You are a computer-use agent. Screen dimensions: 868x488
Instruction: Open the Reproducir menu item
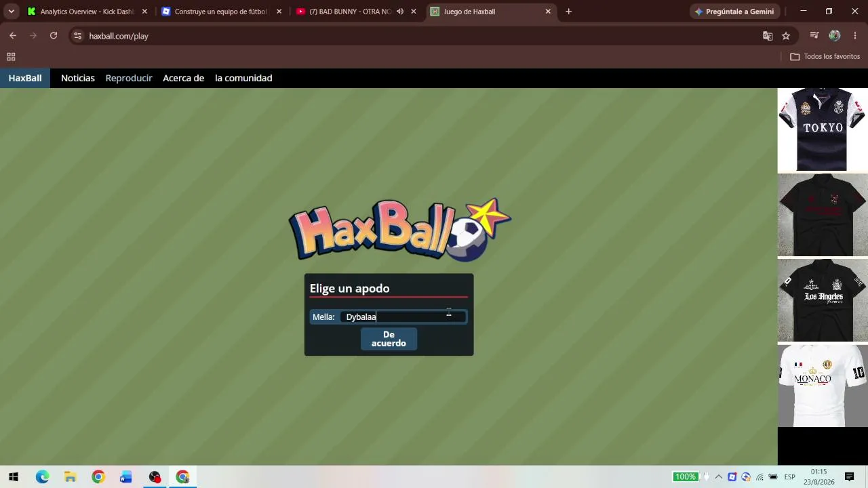129,78
